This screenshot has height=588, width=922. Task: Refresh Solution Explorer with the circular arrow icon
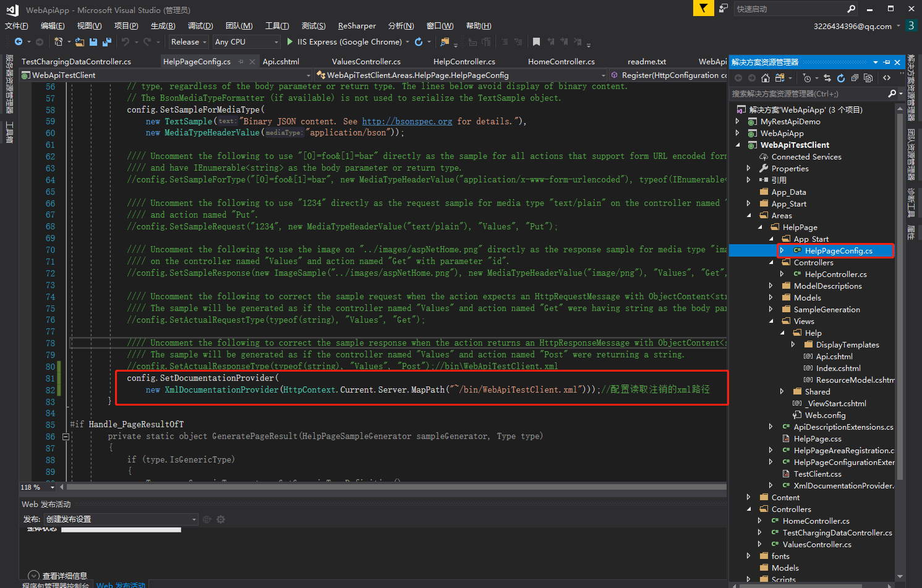coord(841,78)
